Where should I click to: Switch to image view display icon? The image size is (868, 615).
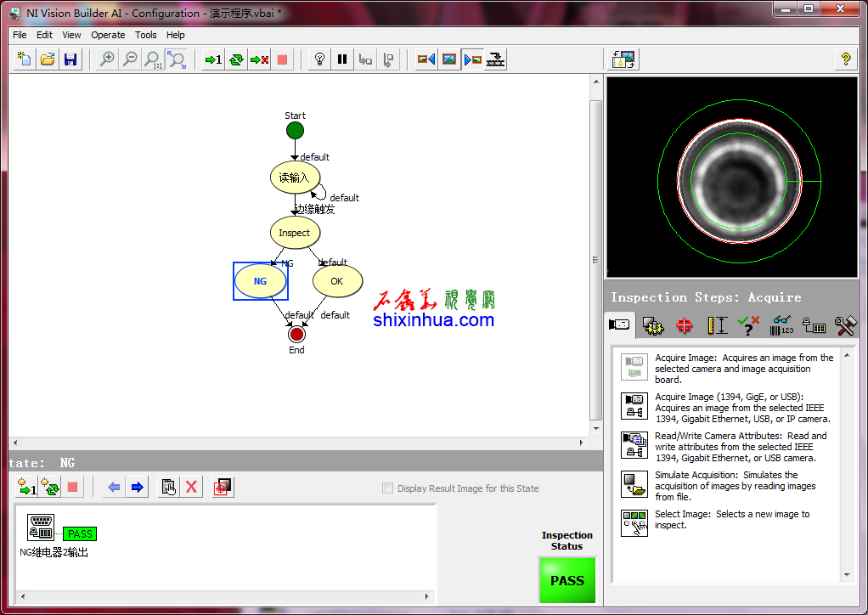[449, 59]
